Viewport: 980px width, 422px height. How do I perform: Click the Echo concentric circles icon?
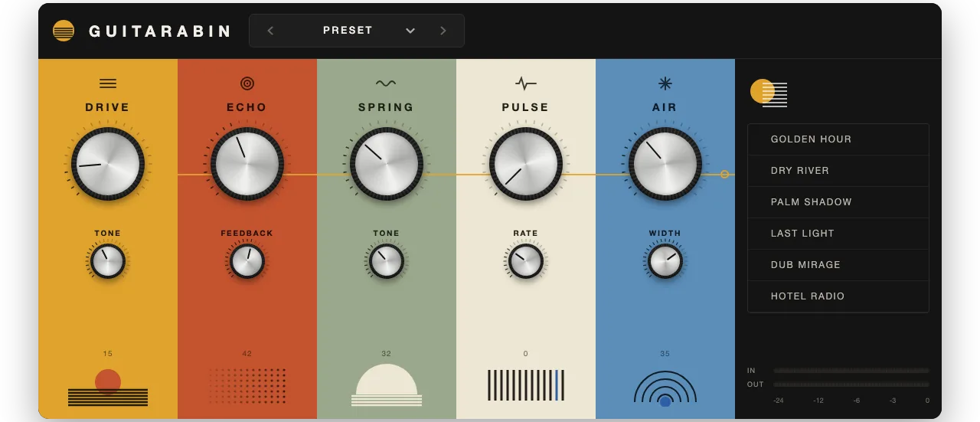tap(247, 83)
